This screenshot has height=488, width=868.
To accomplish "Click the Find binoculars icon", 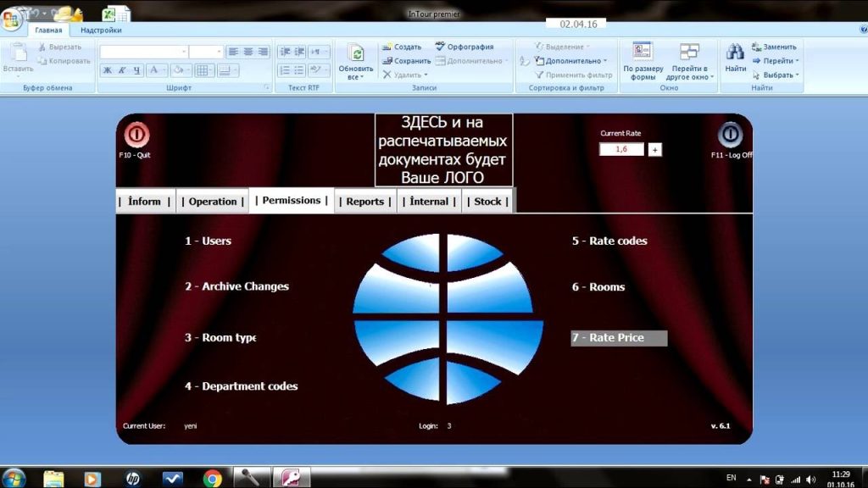I will 735,53.
